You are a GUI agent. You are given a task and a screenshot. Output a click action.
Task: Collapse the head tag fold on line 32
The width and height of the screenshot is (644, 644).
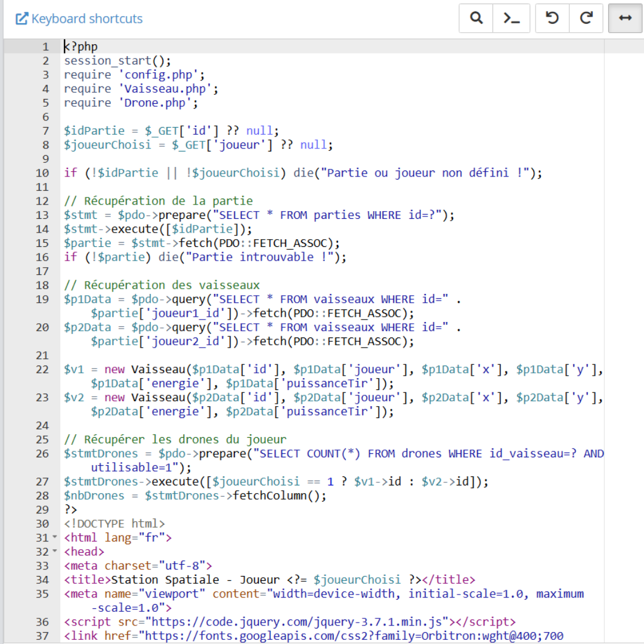pyautogui.click(x=55, y=552)
